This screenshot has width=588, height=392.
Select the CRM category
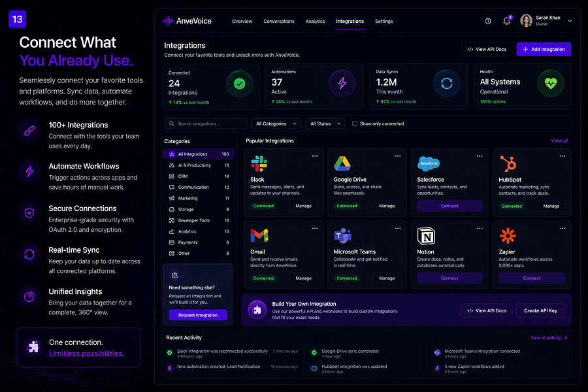pyautogui.click(x=199, y=176)
